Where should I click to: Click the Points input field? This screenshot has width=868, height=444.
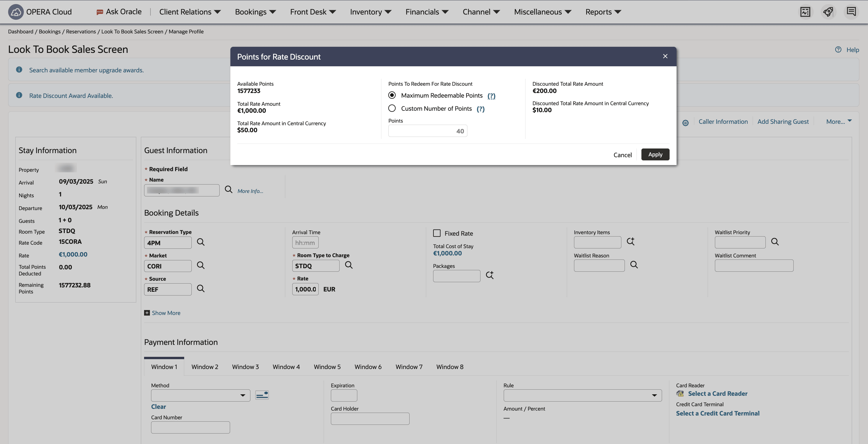click(x=428, y=131)
